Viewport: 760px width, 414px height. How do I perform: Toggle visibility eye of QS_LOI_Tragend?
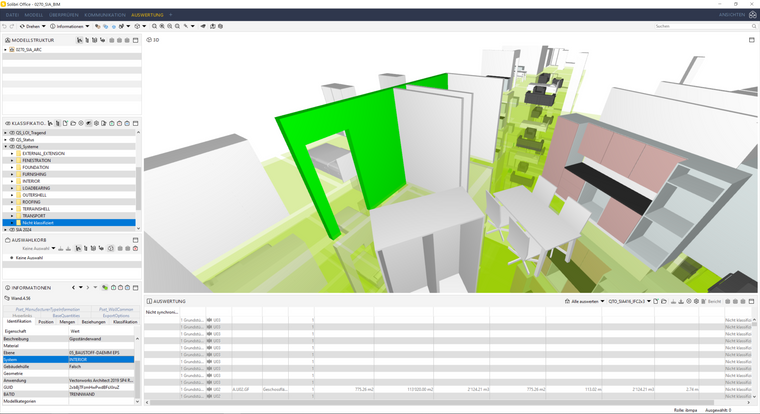pos(12,132)
